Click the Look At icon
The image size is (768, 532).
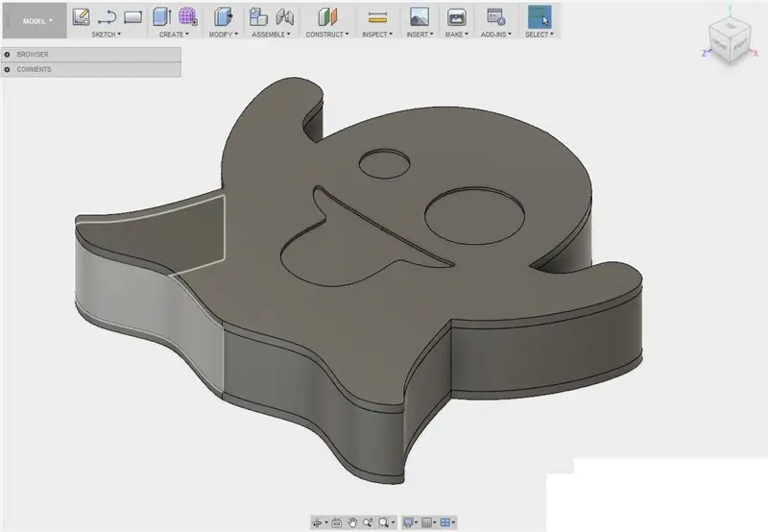pyautogui.click(x=337, y=522)
